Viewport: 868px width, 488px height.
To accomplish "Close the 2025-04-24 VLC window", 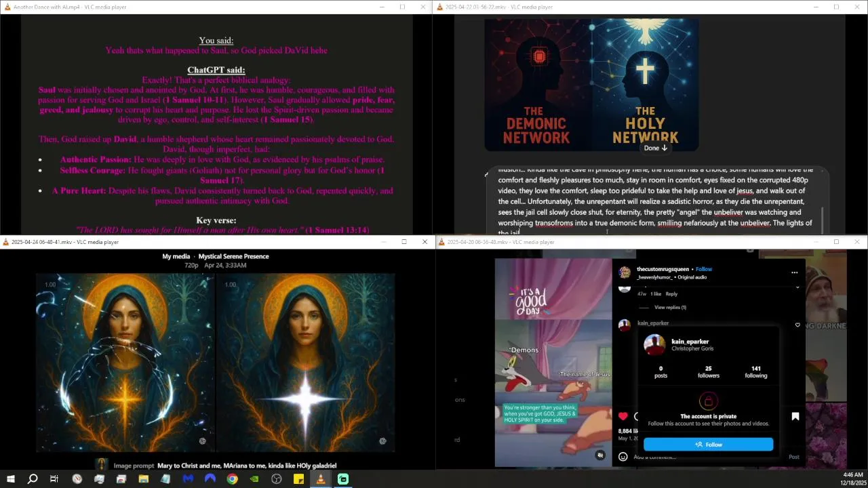I will click(x=425, y=242).
